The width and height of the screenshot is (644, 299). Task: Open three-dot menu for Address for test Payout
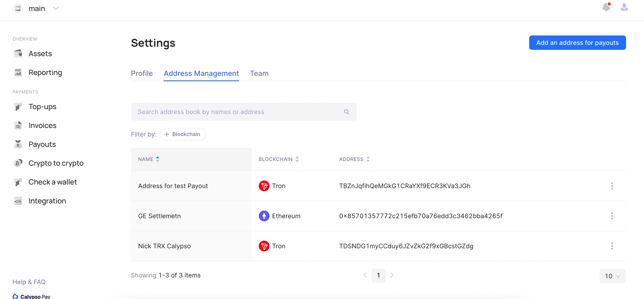(x=612, y=186)
